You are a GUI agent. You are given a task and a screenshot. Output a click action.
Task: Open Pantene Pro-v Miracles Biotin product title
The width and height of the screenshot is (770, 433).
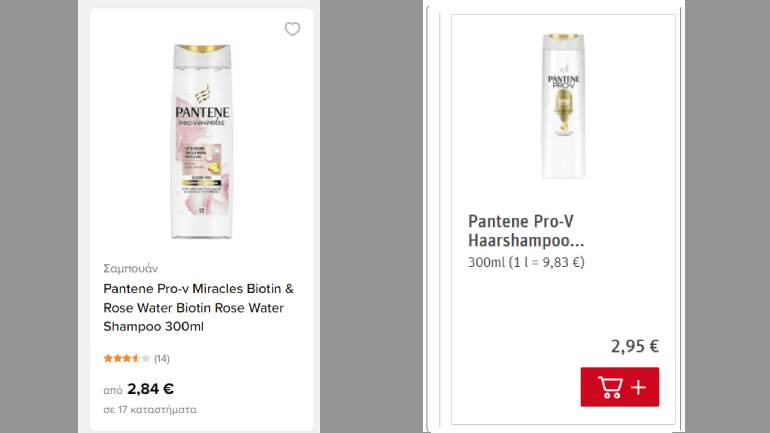click(198, 307)
